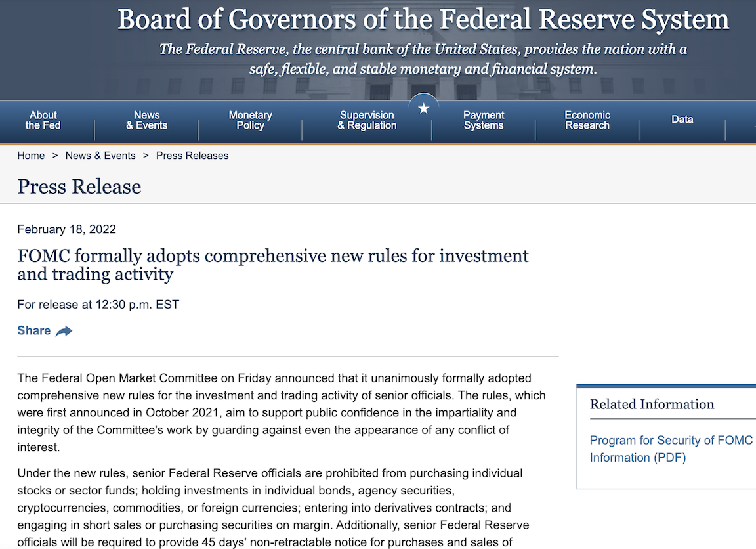Open the Data menu
Screen dimensions: 756x549
tap(682, 119)
